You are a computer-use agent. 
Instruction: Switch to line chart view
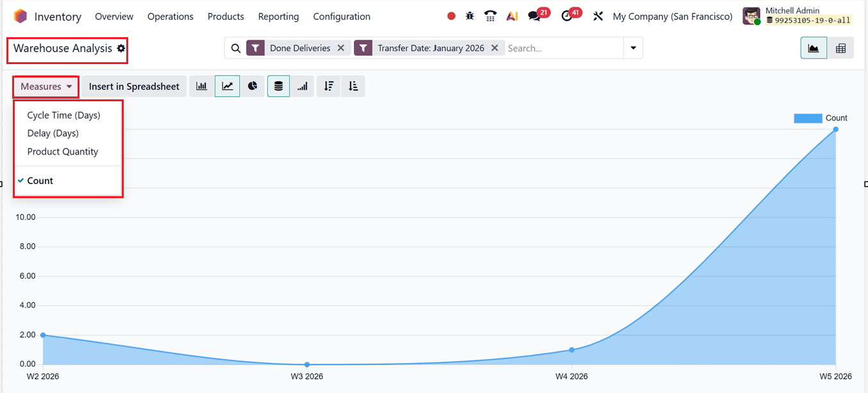228,87
